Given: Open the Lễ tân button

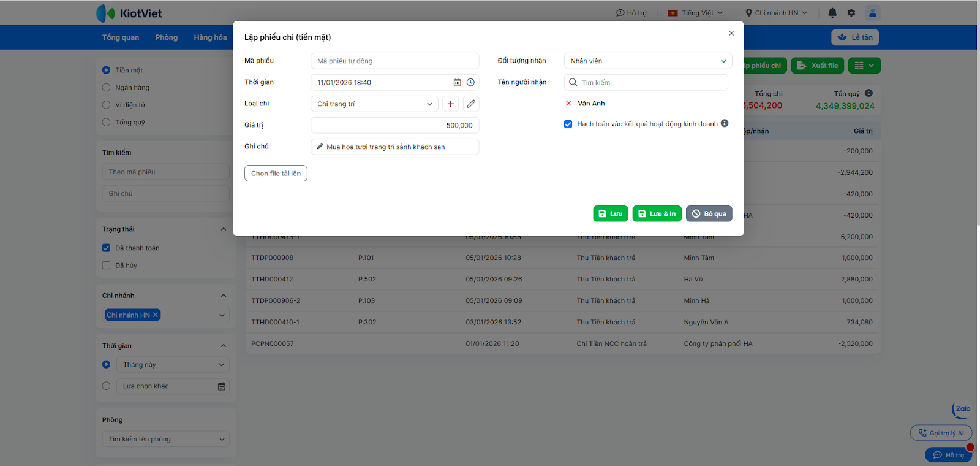Looking at the screenshot, I should coord(855,37).
